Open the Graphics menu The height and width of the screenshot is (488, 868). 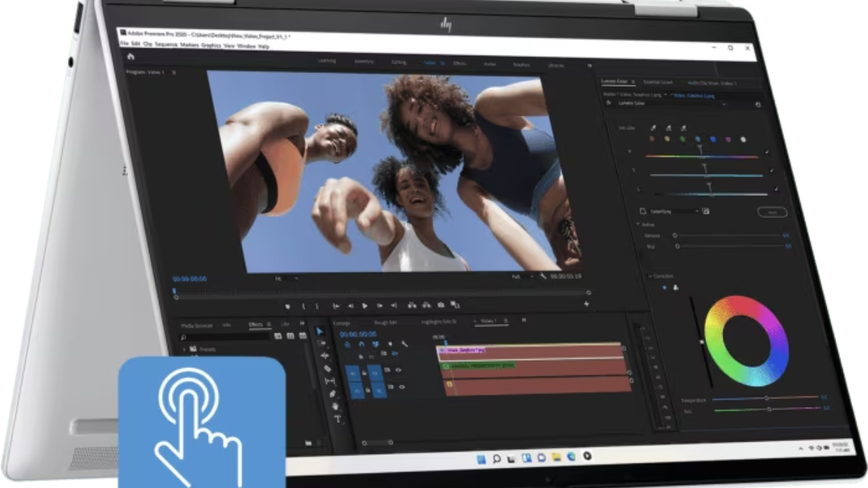point(210,46)
